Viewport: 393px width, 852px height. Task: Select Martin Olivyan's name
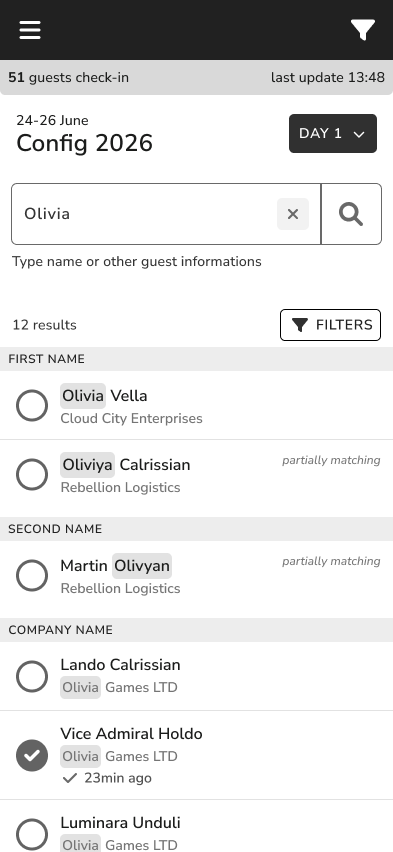[x=116, y=566]
